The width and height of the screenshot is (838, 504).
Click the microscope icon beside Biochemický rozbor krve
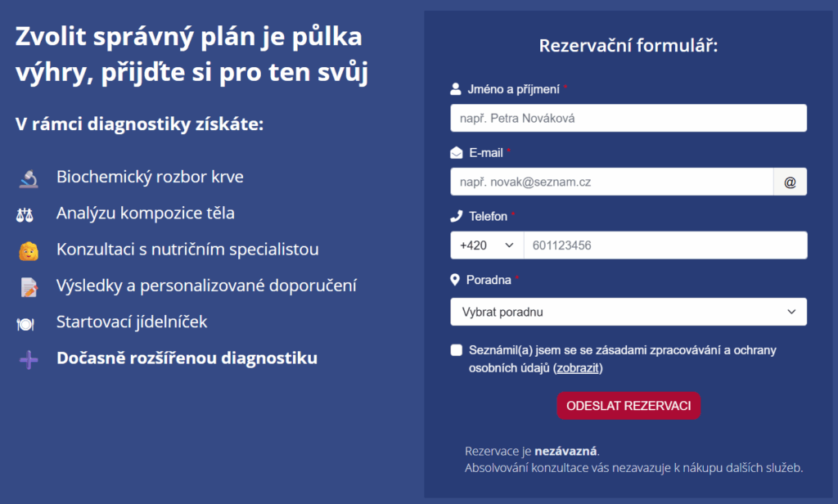coord(29,178)
